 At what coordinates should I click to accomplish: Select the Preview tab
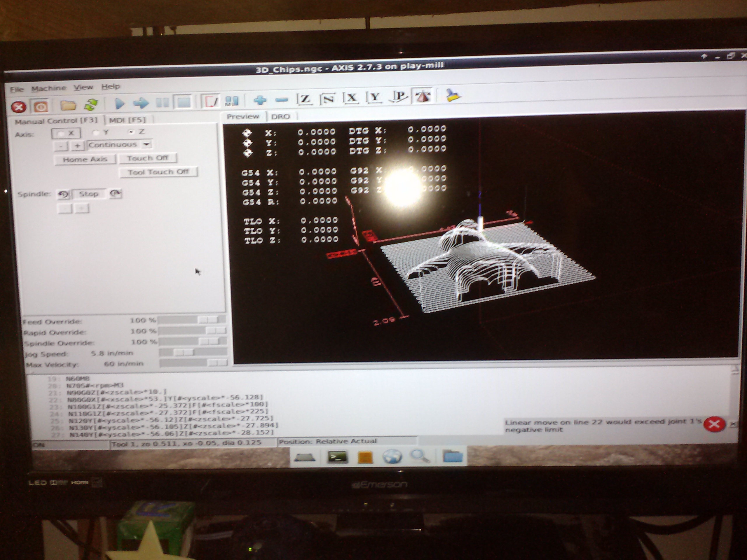[243, 116]
